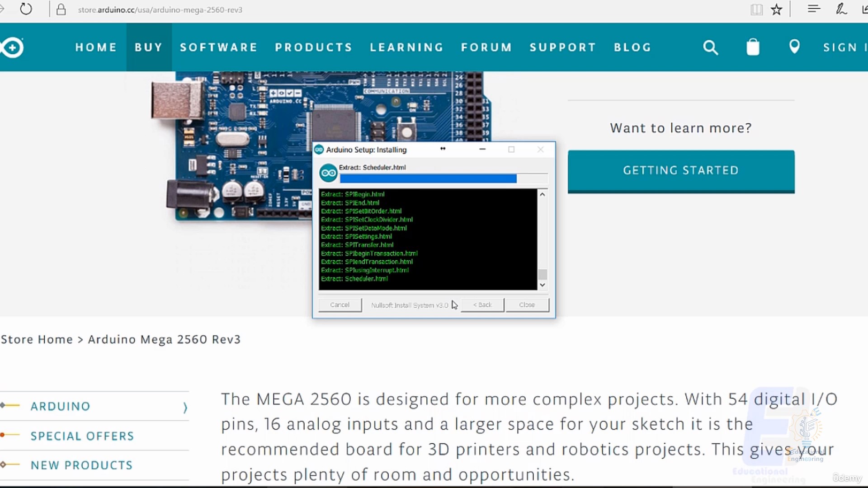Click the 'Extract: SPIBegin.html' log line
Viewport: 868px width, 488px height.
tap(353, 194)
